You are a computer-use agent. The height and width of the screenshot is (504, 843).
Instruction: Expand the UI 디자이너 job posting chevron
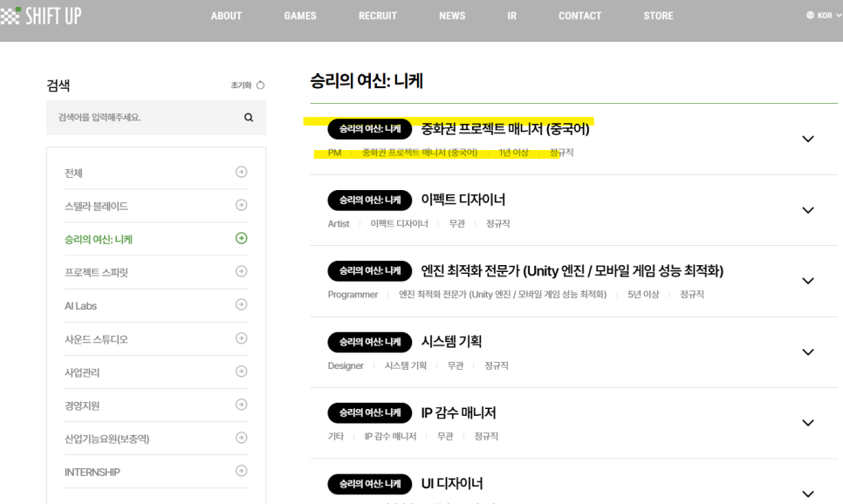point(807,494)
